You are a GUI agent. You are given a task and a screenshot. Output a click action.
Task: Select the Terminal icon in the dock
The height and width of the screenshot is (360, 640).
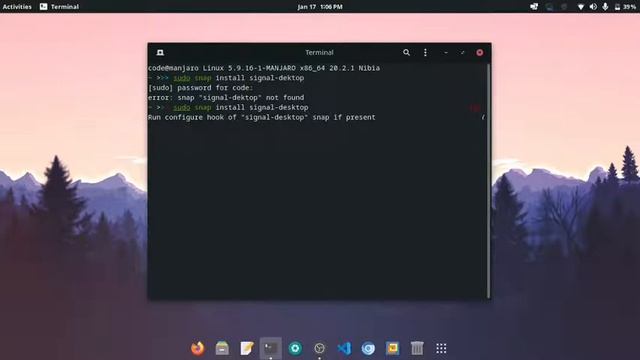(271, 348)
